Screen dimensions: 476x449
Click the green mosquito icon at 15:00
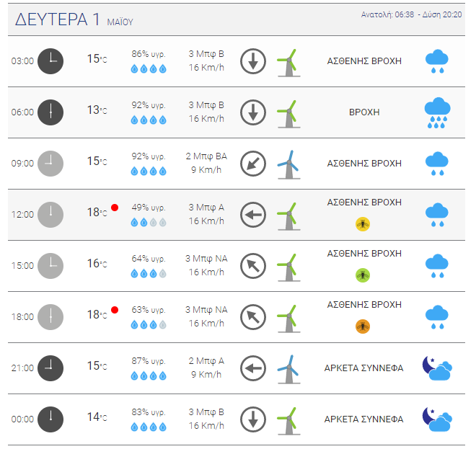(363, 275)
